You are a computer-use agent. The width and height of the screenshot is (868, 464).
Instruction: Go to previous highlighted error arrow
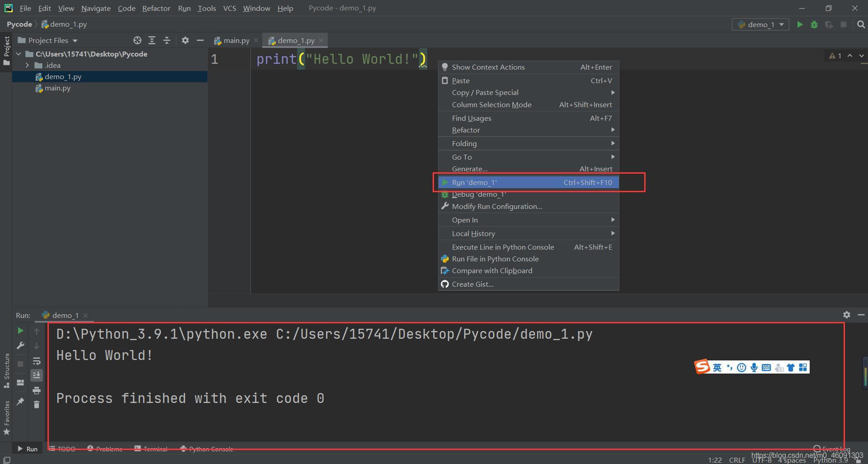coord(850,56)
